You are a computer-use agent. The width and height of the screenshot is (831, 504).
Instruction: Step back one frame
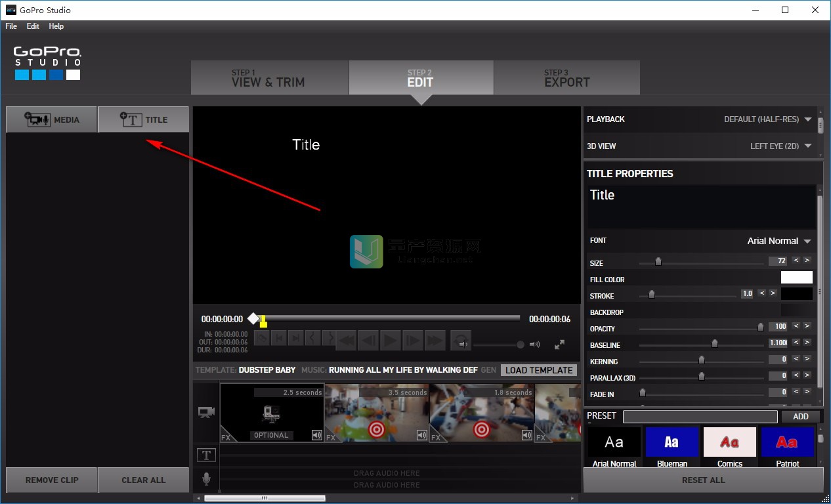(x=368, y=340)
